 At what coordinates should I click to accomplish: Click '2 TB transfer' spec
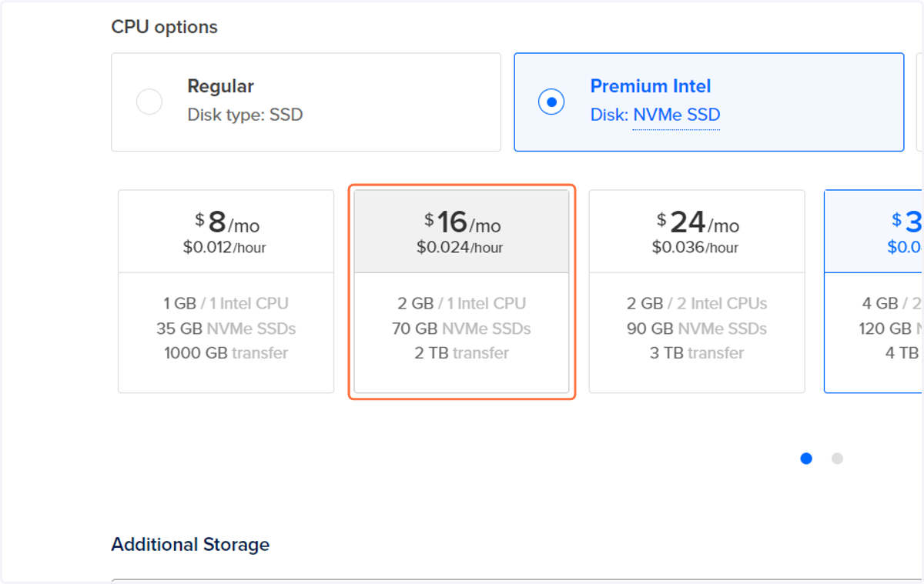pos(461,353)
